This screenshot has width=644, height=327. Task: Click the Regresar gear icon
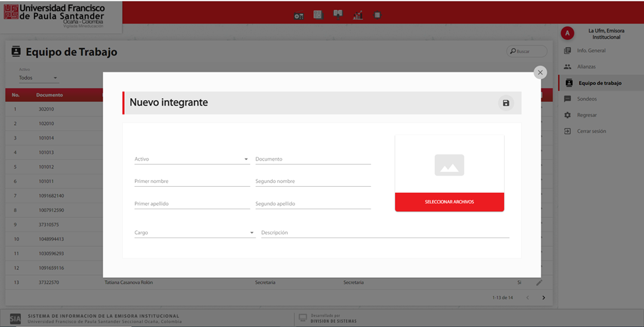(x=568, y=115)
